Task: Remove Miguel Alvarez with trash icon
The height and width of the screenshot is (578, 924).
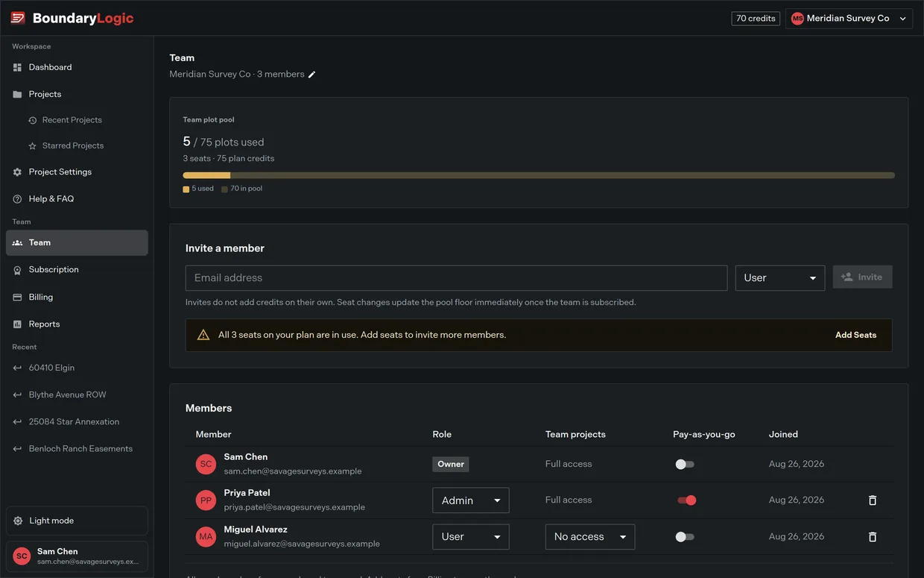Action: [x=873, y=537]
